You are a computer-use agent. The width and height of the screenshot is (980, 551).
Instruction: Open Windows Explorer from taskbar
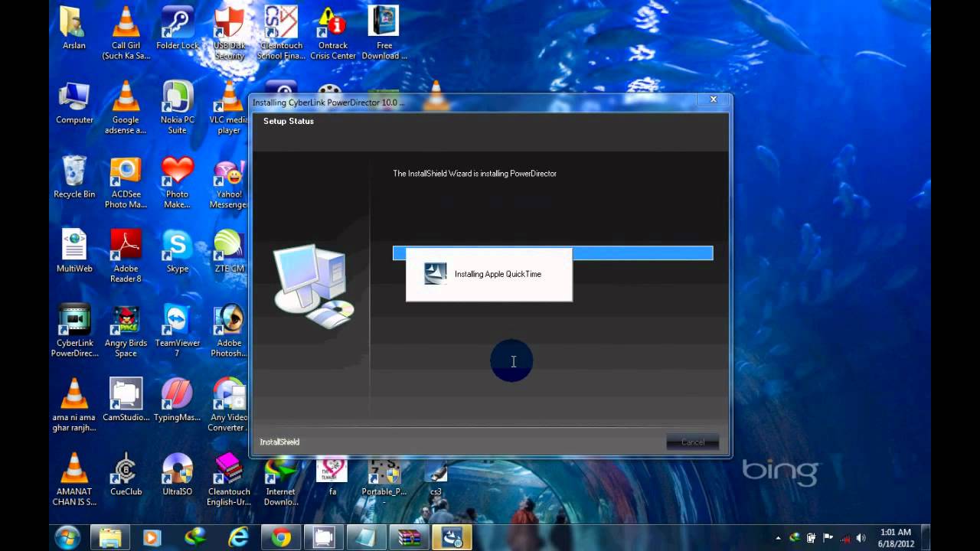[x=110, y=538]
